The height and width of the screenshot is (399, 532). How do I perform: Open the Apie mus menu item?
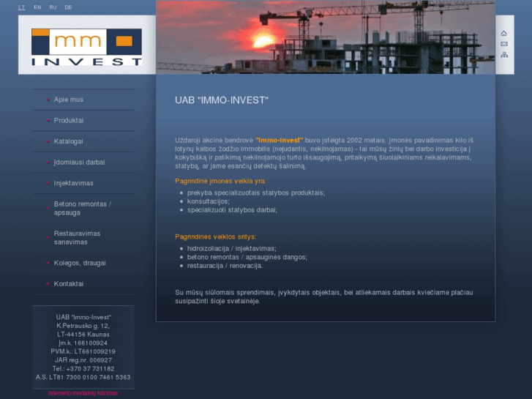[x=69, y=100]
